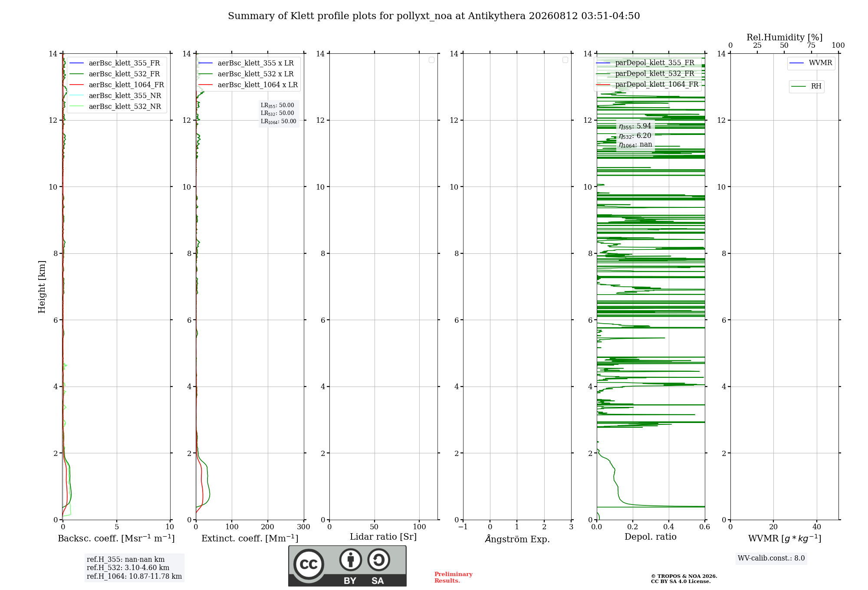Select the aerBsc_klett_532_NR legend entry
868x590 pixels.
(x=115, y=106)
